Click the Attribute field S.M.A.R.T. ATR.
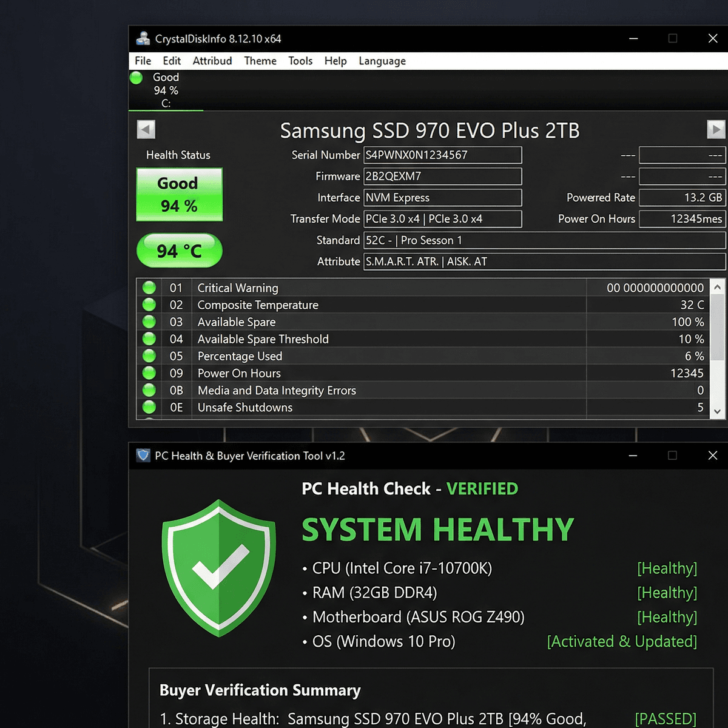 pyautogui.click(x=544, y=261)
